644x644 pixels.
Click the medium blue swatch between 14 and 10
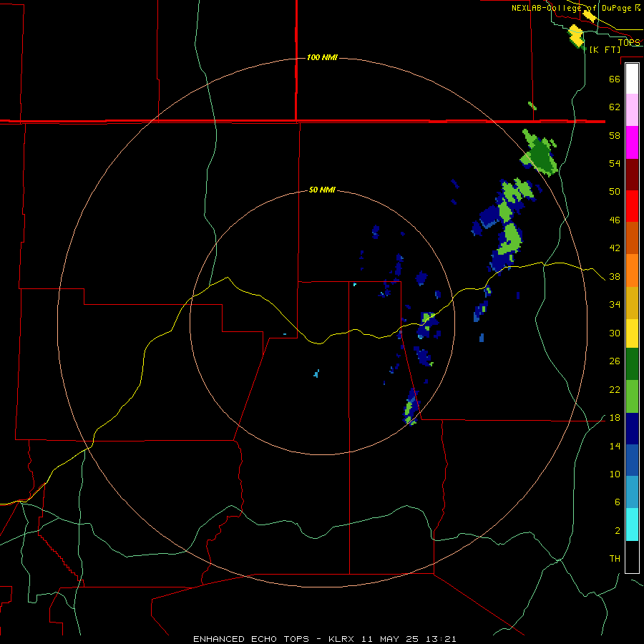pos(632,460)
